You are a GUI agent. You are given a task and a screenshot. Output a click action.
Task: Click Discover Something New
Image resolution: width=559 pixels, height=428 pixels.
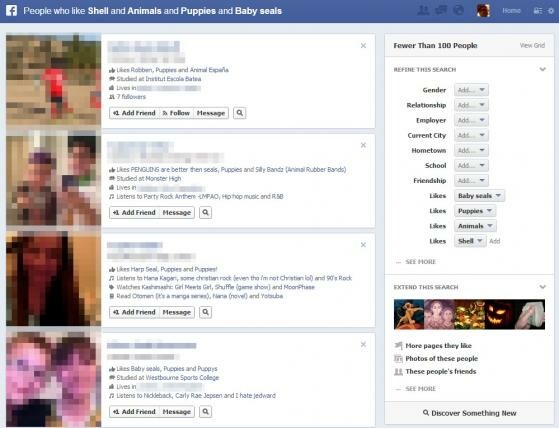(x=469, y=413)
